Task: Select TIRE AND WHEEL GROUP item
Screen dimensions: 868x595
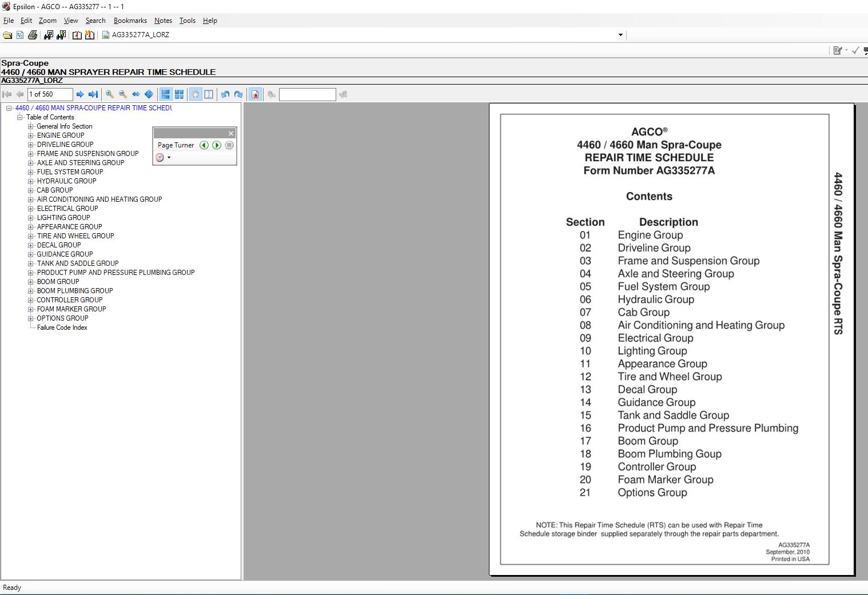Action: 75,236
